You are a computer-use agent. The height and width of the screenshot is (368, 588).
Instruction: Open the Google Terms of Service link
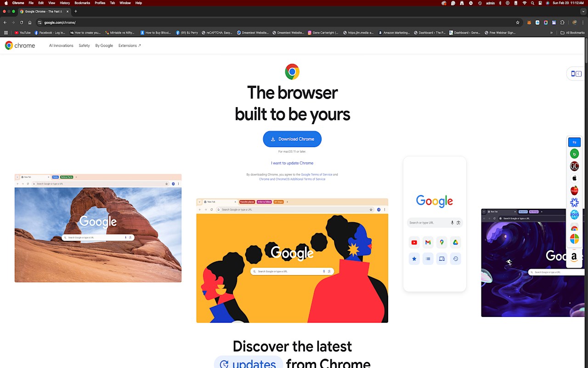[317, 174]
